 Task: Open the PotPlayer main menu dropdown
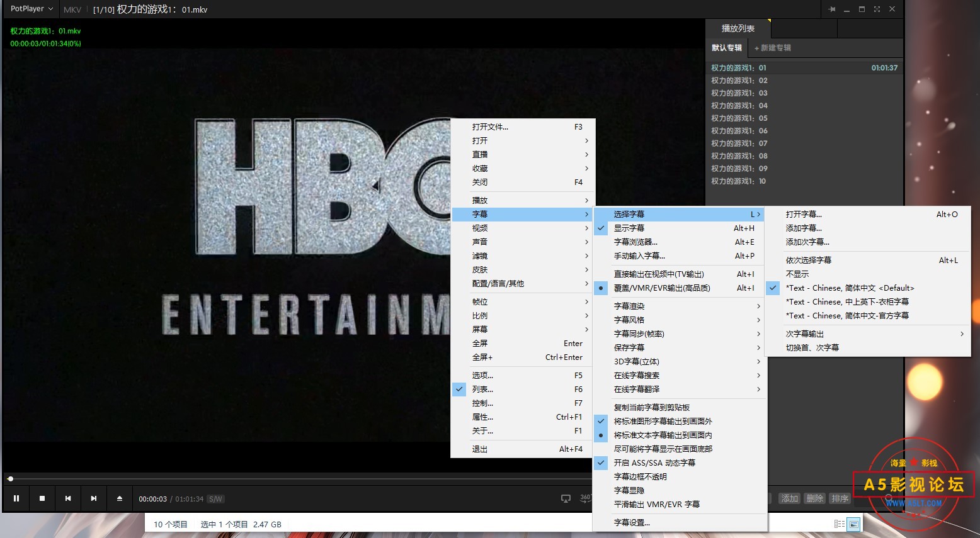pyautogui.click(x=31, y=9)
